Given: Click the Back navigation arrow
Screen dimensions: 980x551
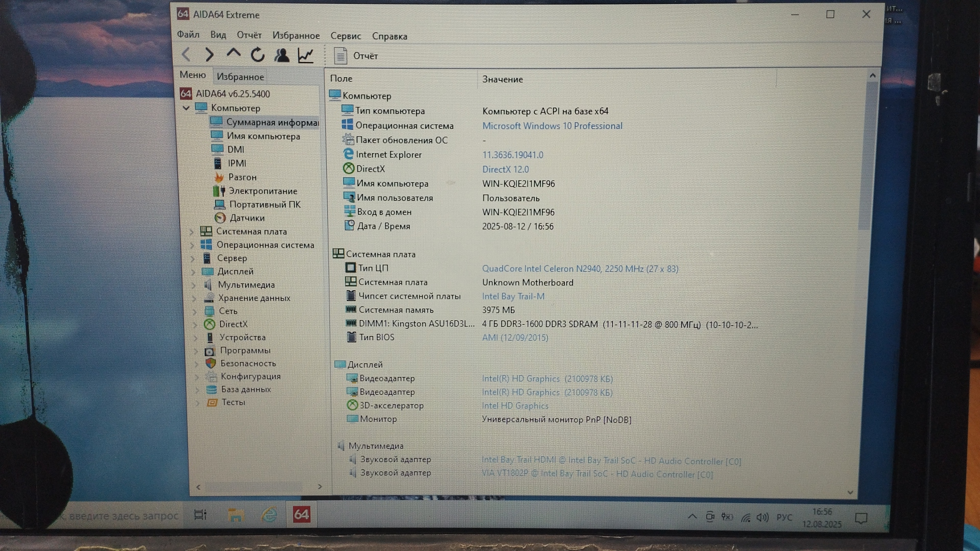Looking at the screenshot, I should [186, 55].
